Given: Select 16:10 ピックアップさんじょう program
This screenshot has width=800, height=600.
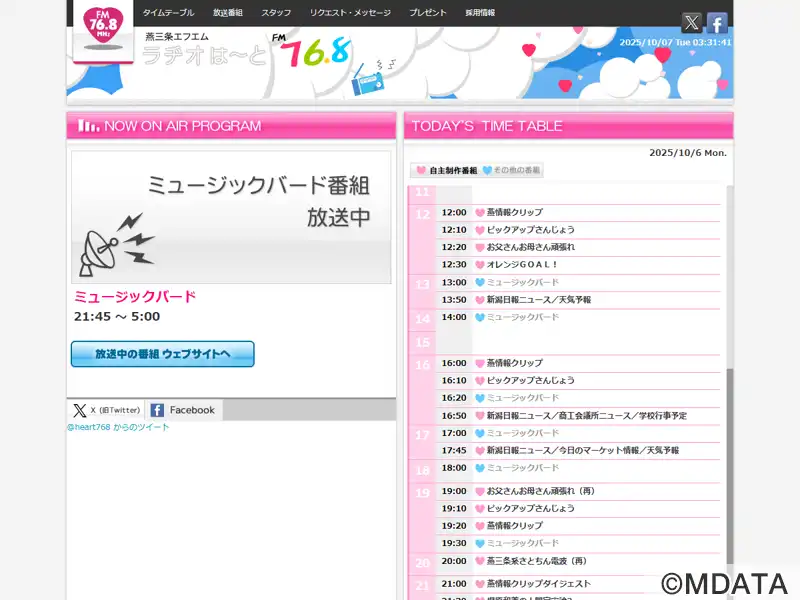Looking at the screenshot, I should pyautogui.click(x=530, y=381).
